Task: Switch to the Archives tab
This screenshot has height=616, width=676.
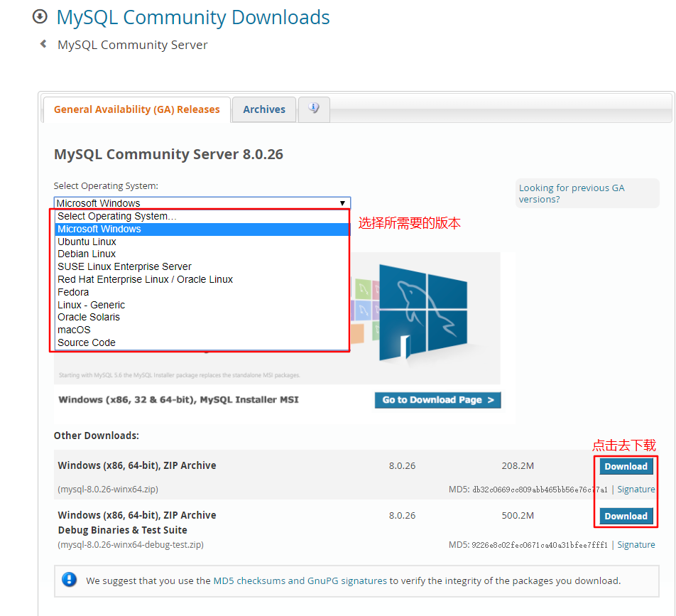Action: click(264, 109)
